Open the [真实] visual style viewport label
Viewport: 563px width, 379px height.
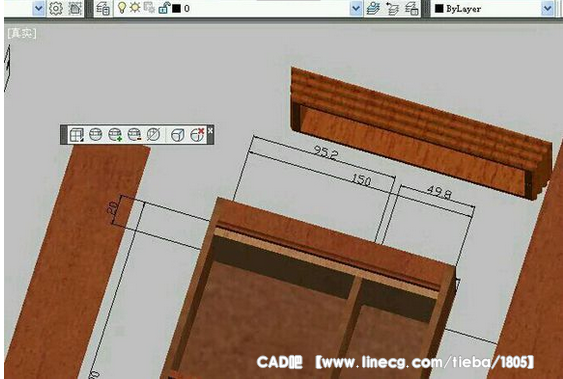22,33
